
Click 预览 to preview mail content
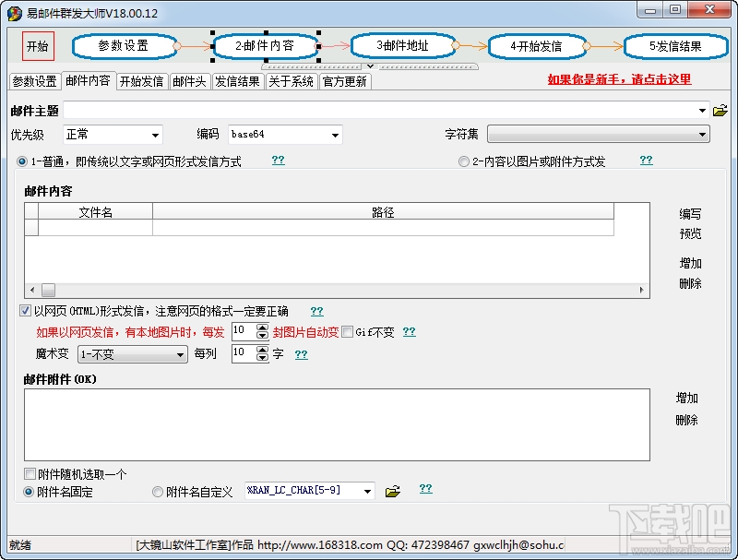[690, 233]
